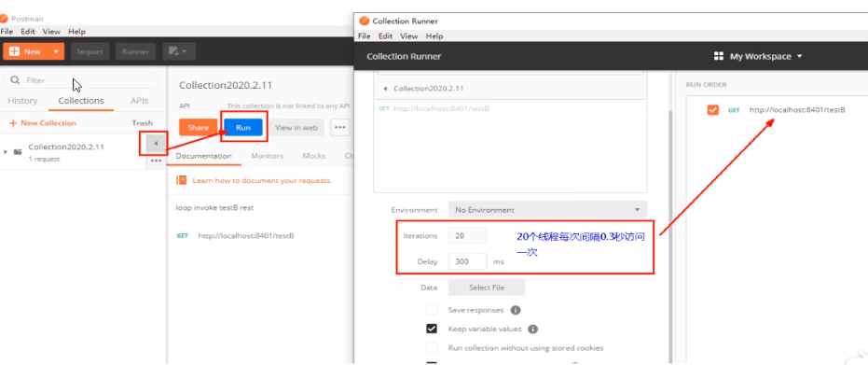
Task: Click the Keep variable values info icon
Action: [533, 329]
